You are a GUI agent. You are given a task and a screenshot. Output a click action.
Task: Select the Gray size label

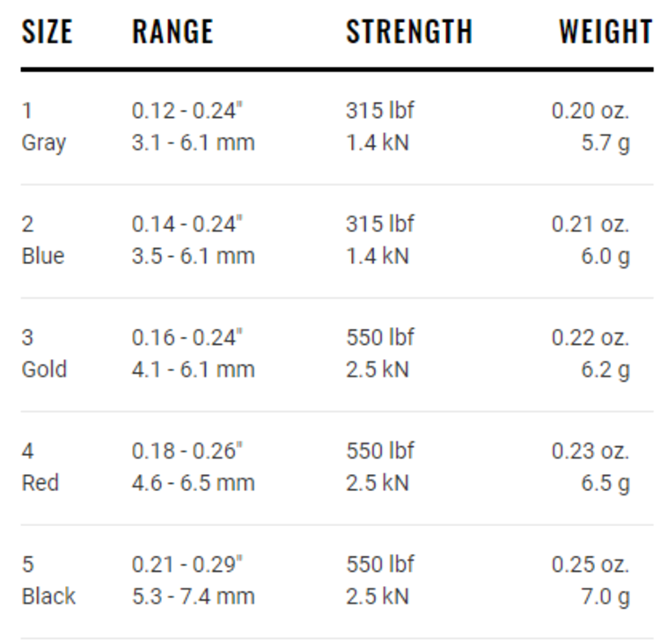pos(43,143)
